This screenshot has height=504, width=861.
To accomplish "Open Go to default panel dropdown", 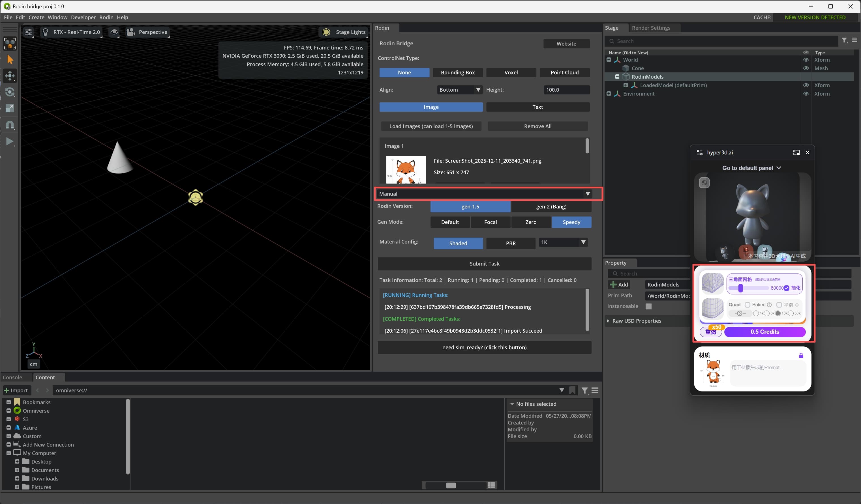I will (x=751, y=168).
